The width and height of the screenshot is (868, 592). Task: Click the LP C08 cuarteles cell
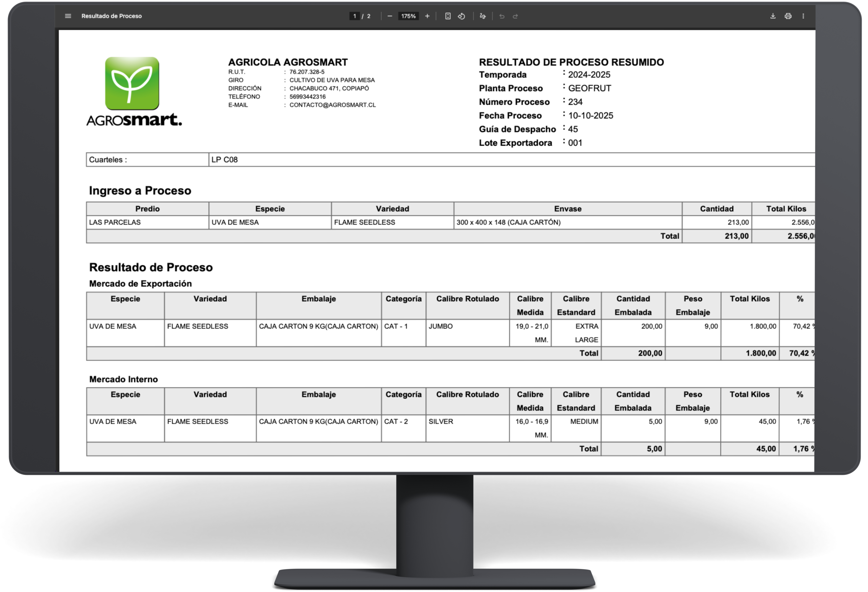coord(224,160)
